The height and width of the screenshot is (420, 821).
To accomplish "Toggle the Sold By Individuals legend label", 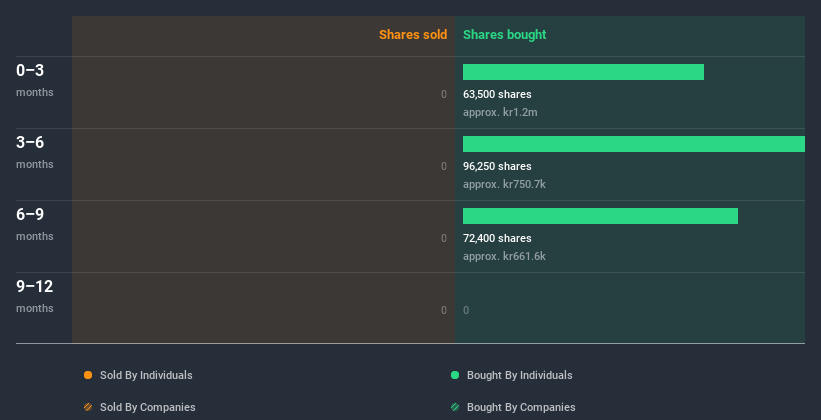I will point(146,375).
